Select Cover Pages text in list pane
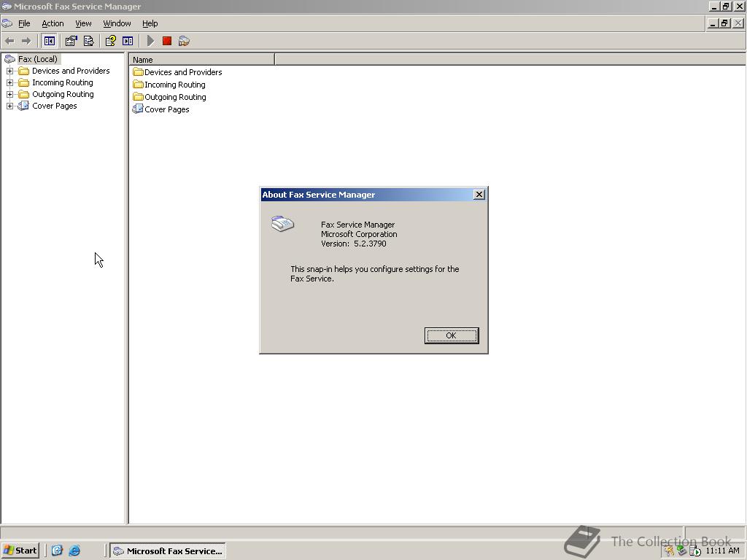Screen dimensions: 747x560 (167, 109)
